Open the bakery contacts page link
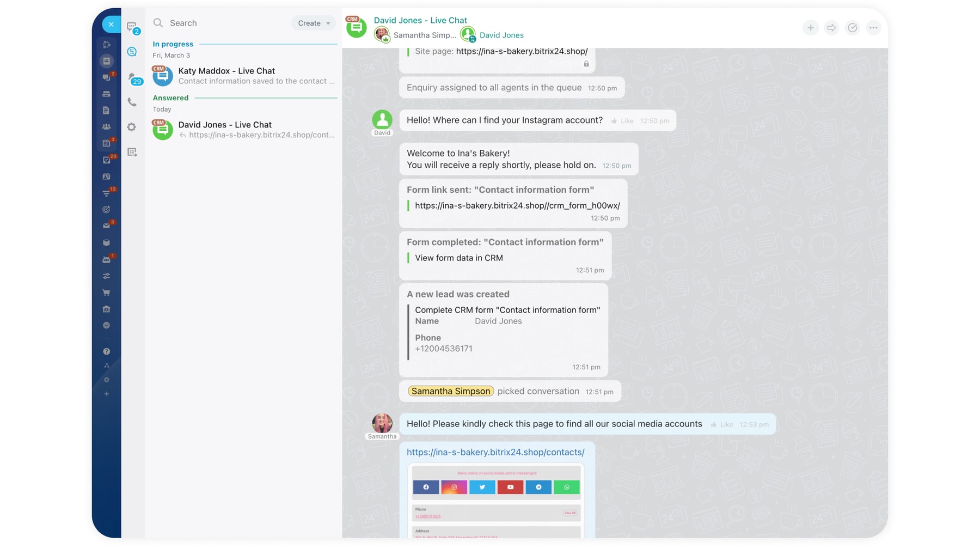This screenshot has height=555, width=980. (x=495, y=452)
